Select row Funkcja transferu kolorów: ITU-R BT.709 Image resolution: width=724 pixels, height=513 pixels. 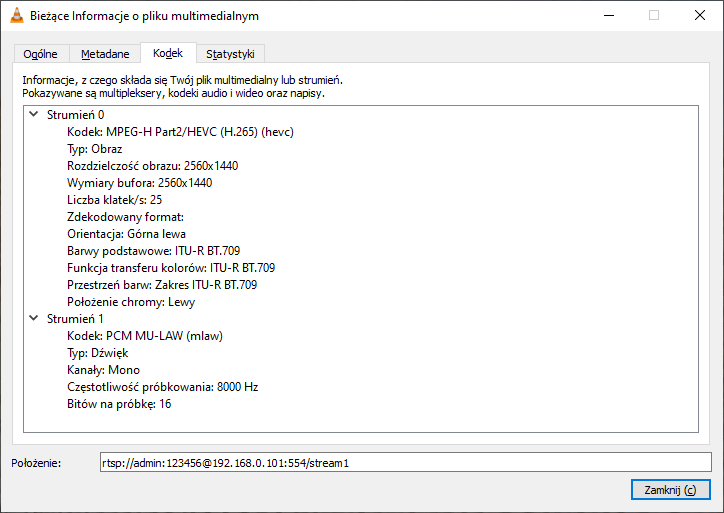(x=171, y=268)
